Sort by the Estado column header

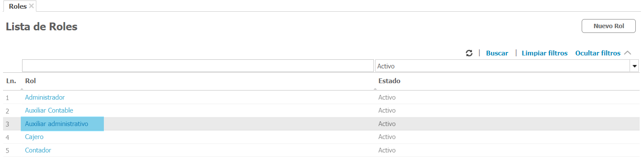click(389, 81)
